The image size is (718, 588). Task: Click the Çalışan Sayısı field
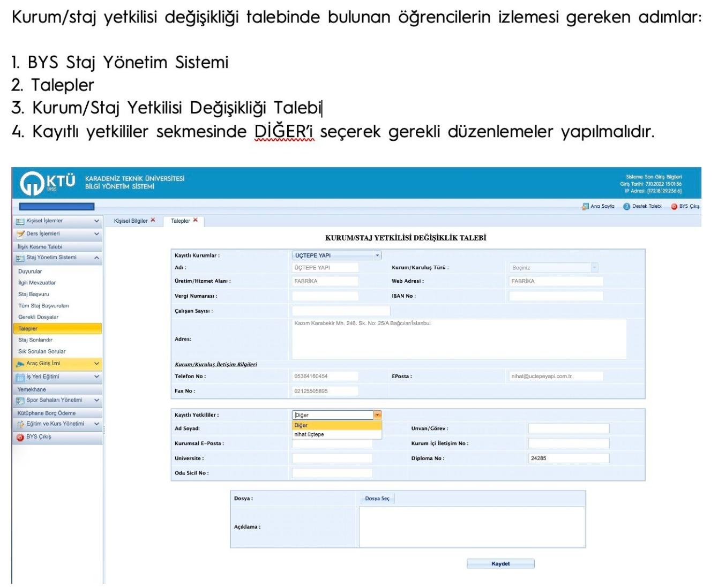click(x=341, y=311)
